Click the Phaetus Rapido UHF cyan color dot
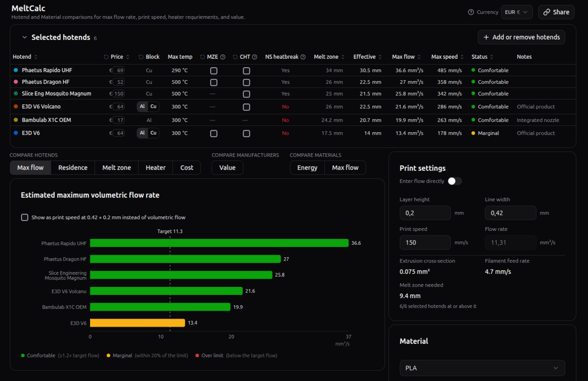Image resolution: width=588 pixels, height=381 pixels. click(x=16, y=71)
